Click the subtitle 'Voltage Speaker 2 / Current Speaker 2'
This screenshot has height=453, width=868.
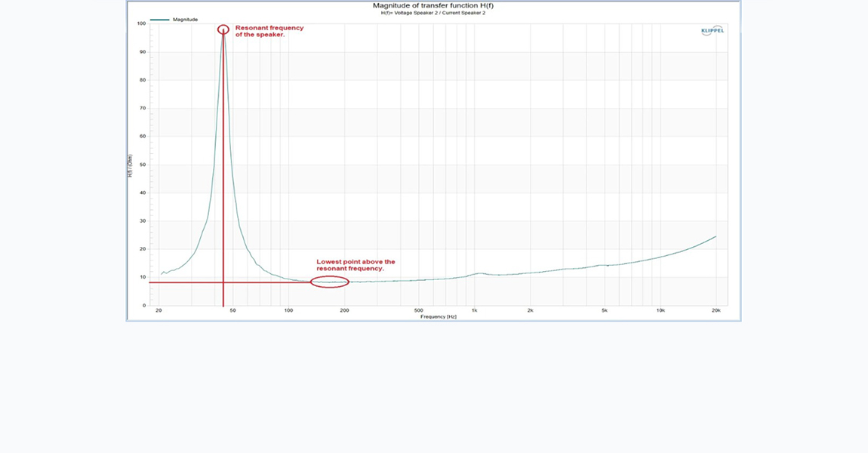pos(433,13)
